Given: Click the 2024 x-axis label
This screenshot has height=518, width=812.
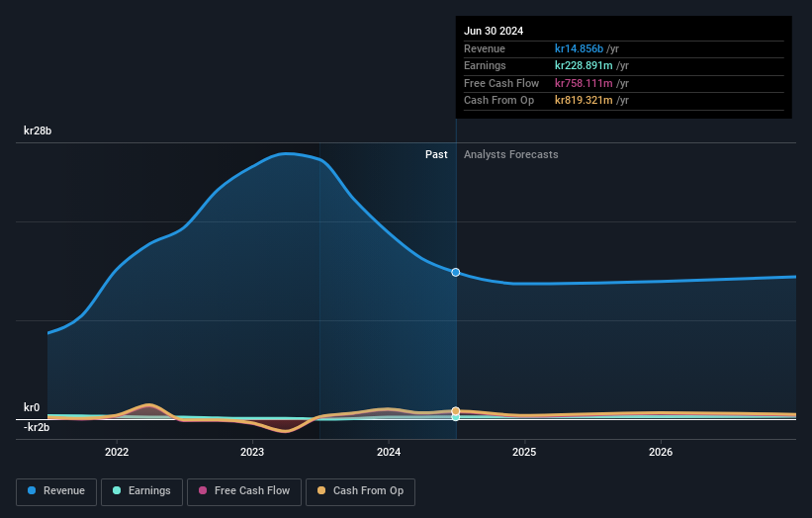Looking at the screenshot, I should tap(389, 452).
